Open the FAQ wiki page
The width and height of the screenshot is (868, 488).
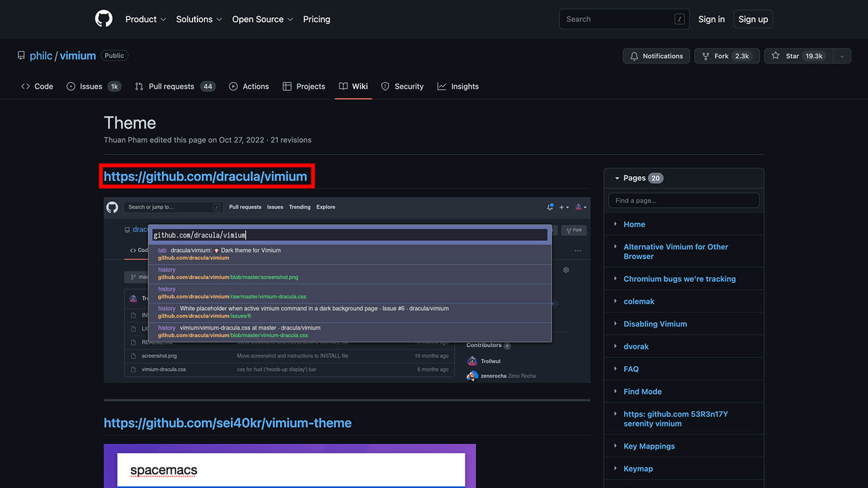coord(631,369)
